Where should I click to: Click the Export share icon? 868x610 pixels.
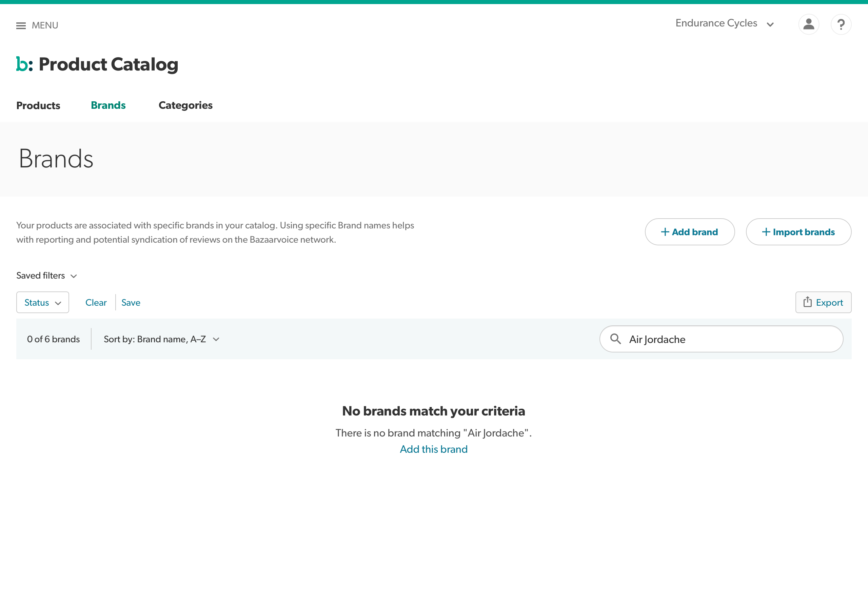tap(807, 302)
